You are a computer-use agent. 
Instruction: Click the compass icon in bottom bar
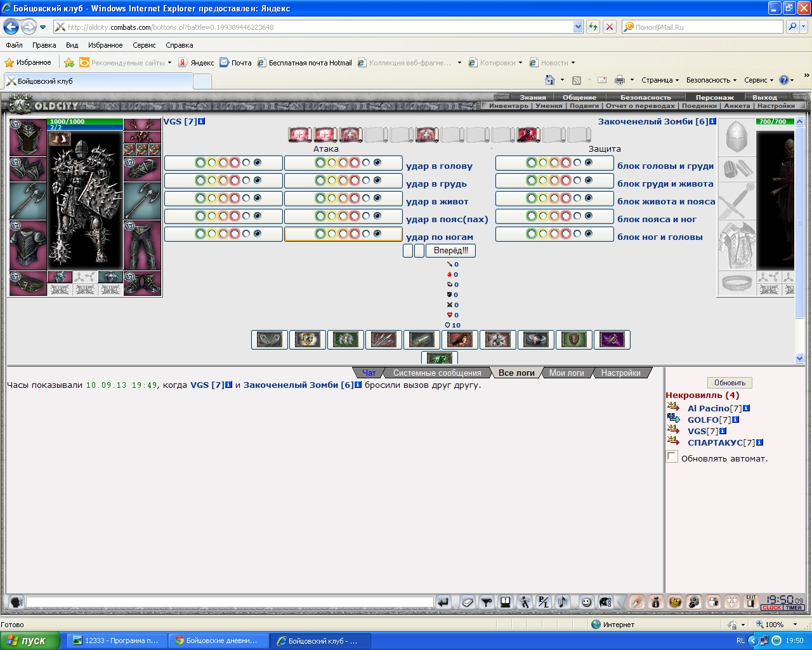click(x=637, y=602)
